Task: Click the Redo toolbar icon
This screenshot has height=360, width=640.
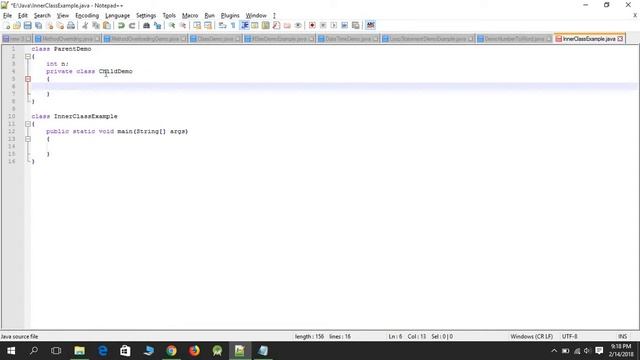Action: coord(132,25)
